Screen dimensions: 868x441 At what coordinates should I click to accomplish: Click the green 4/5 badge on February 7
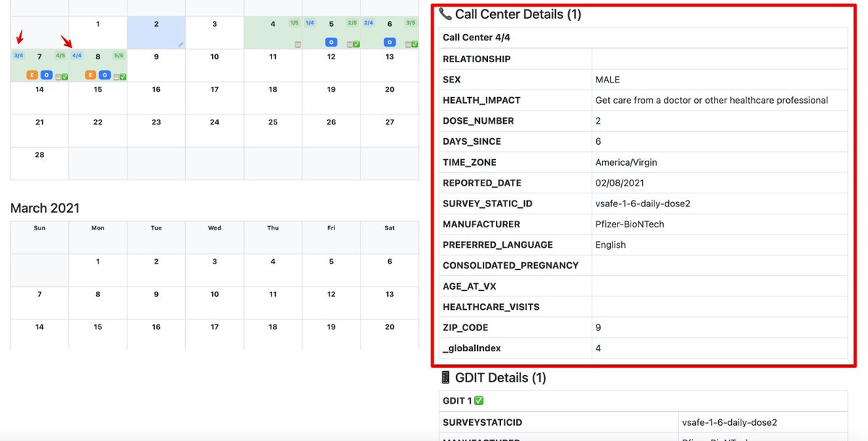(x=61, y=56)
